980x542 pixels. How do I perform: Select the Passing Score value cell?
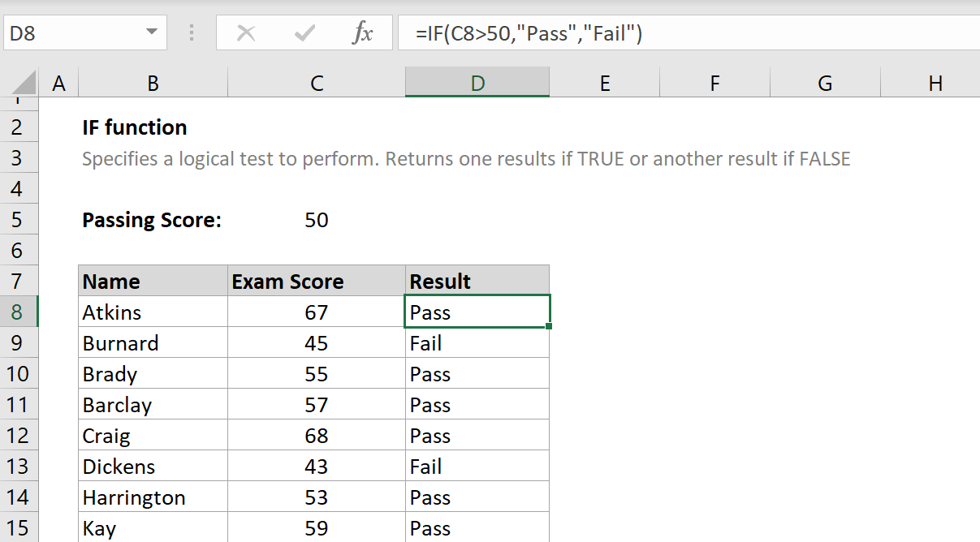317,219
